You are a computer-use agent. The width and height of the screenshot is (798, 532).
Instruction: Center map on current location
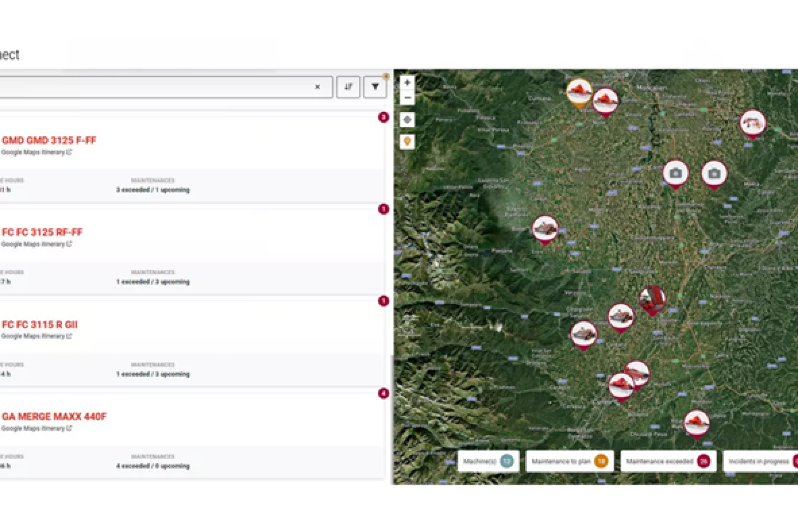(407, 120)
